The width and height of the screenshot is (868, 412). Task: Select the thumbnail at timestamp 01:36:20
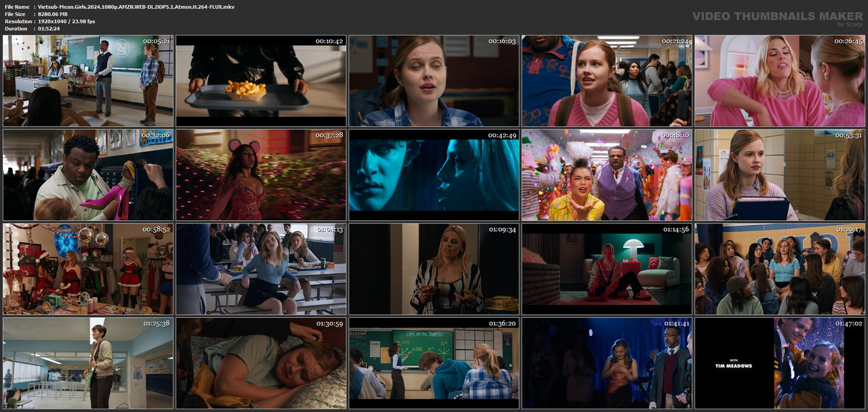click(x=434, y=364)
